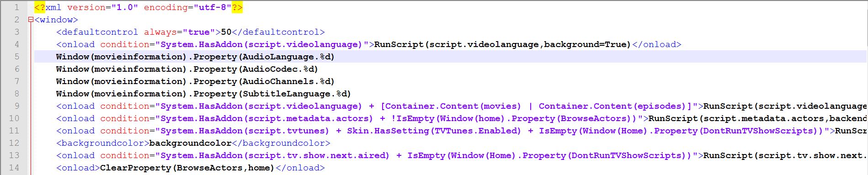The image size is (868, 175).
Task: Select line number 8 in the gutter
Action: point(17,94)
